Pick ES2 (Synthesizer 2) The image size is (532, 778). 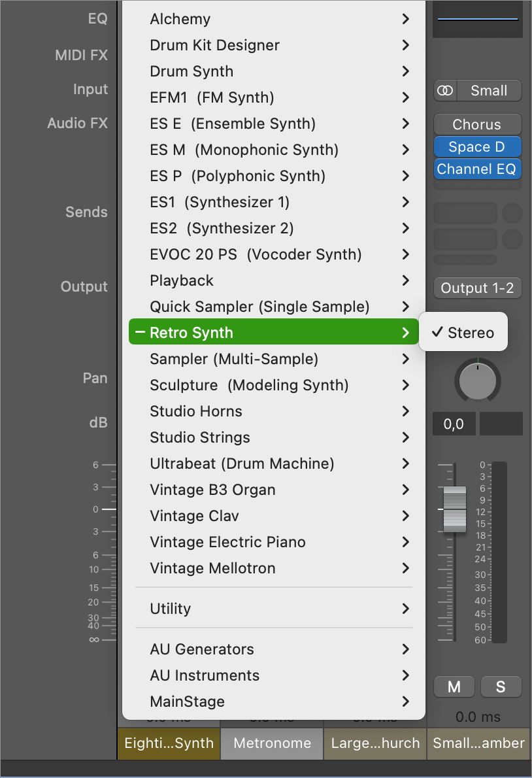click(x=274, y=228)
